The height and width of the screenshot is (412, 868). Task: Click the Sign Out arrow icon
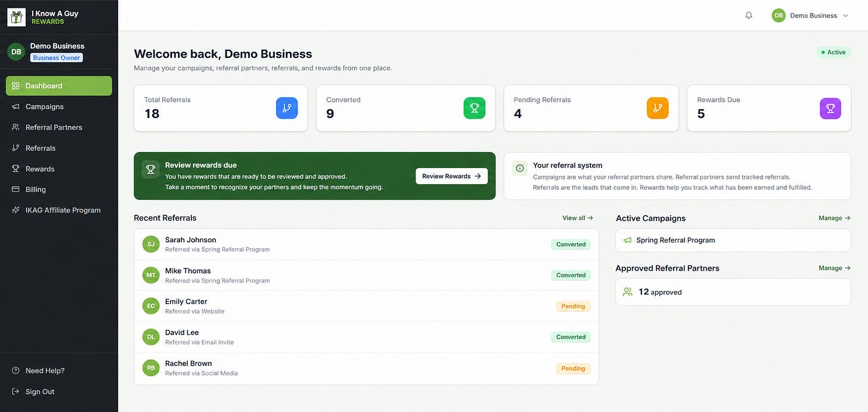15,392
